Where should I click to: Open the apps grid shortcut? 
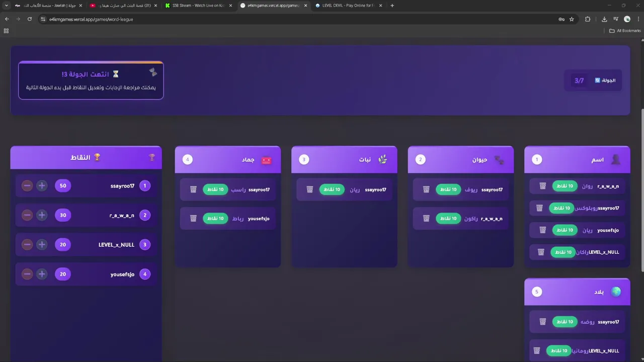[6, 31]
